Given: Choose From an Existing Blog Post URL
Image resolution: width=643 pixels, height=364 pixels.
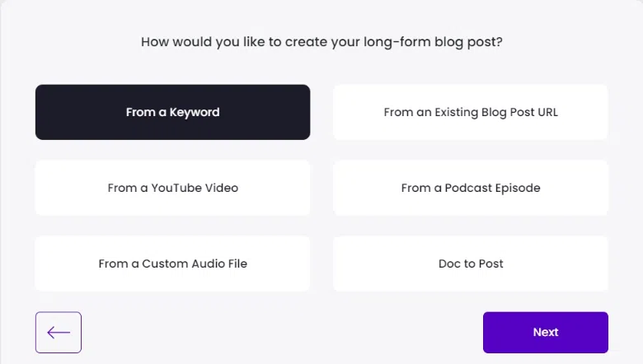Looking at the screenshot, I should pos(471,112).
